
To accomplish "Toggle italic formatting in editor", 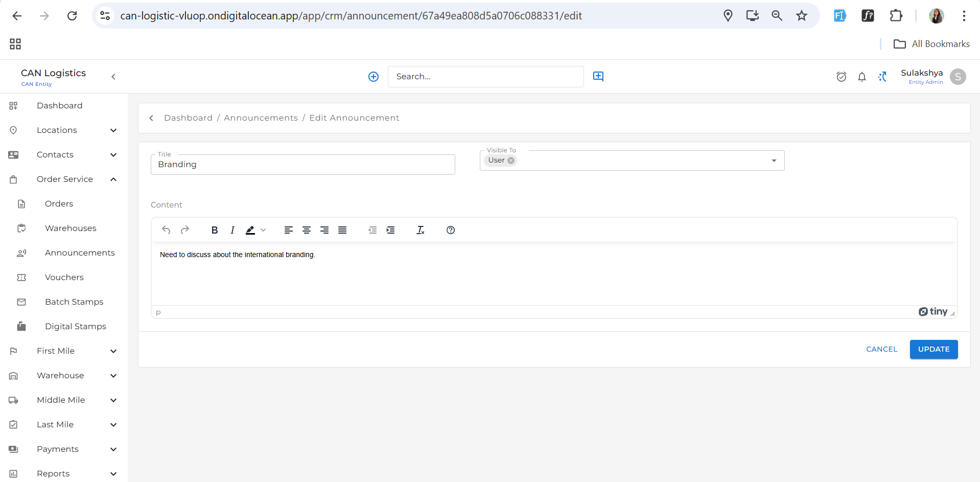I will 232,230.
